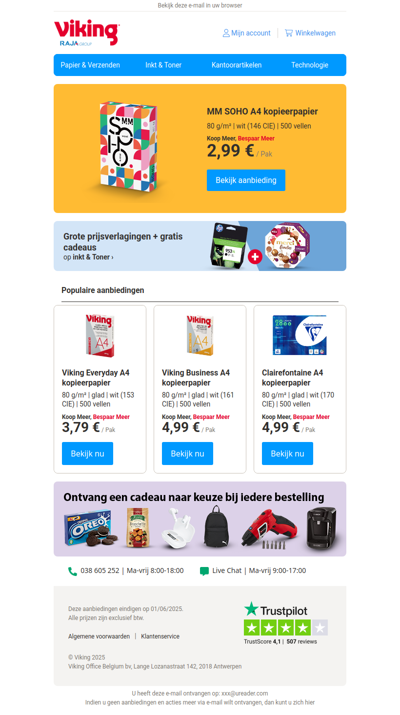Open Winkelwagen via the shopping cart icon
Image resolution: width=400 pixels, height=715 pixels.
(289, 33)
